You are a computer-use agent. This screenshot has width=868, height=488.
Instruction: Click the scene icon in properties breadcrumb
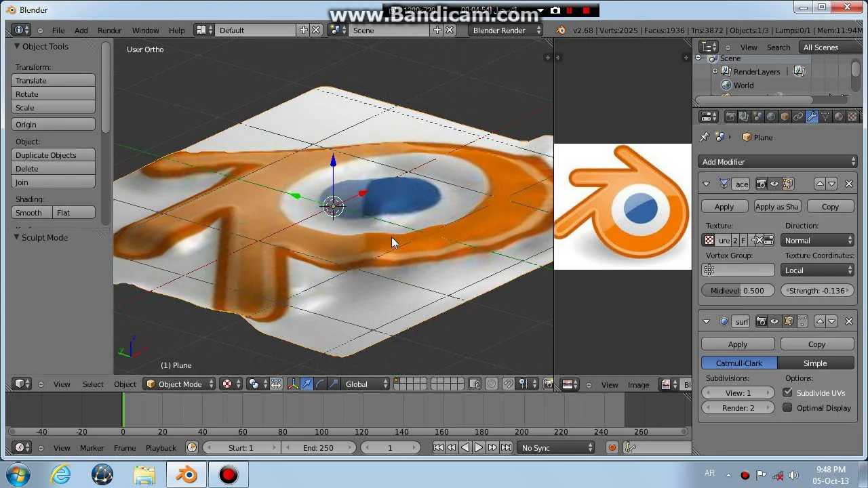tap(720, 137)
